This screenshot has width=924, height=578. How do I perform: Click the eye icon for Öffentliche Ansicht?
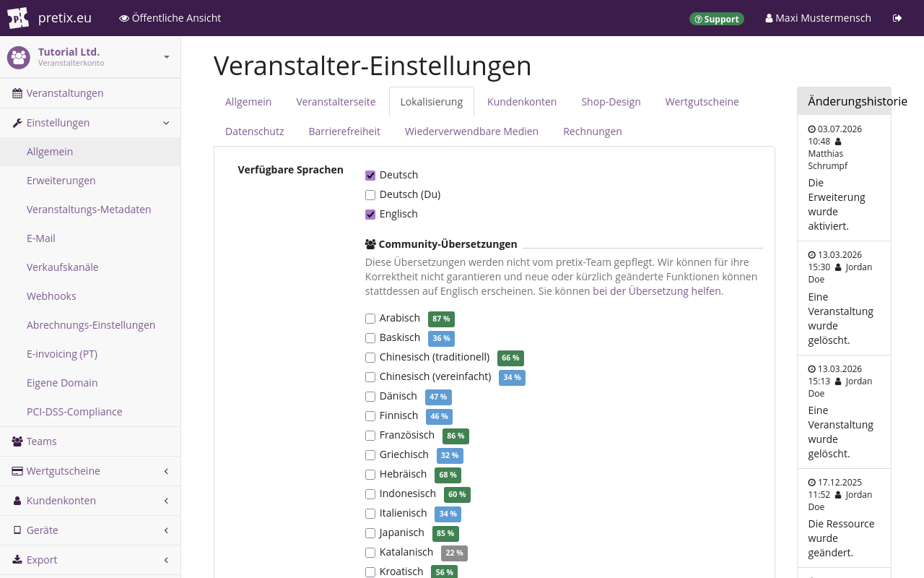[124, 18]
